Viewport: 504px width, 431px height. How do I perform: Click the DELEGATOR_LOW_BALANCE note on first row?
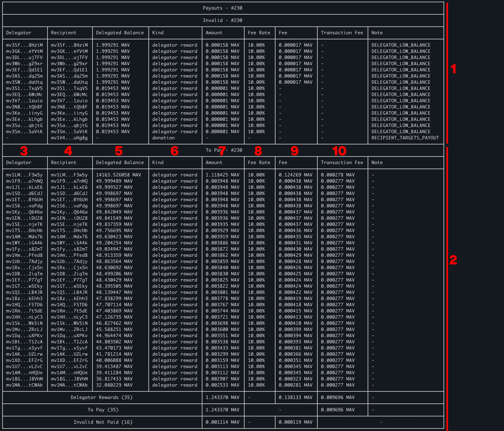400,45
